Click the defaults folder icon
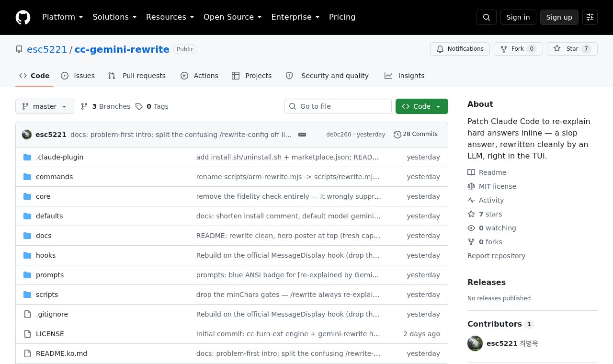The height and width of the screenshot is (364, 613). (27, 216)
